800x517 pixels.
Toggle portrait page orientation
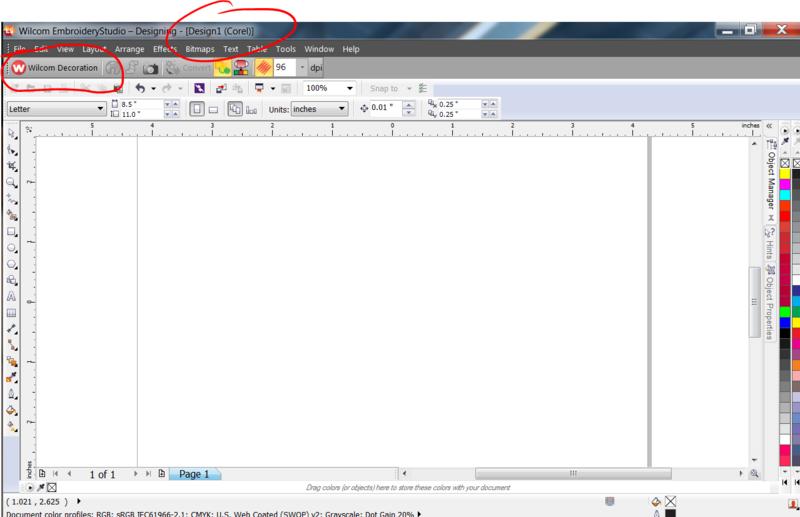pos(197,109)
